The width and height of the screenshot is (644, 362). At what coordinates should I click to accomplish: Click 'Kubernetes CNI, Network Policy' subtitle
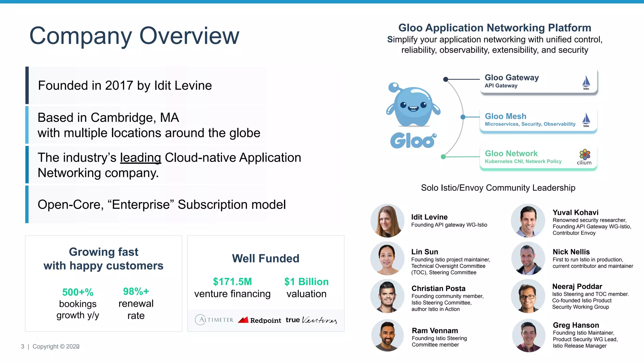click(x=523, y=161)
